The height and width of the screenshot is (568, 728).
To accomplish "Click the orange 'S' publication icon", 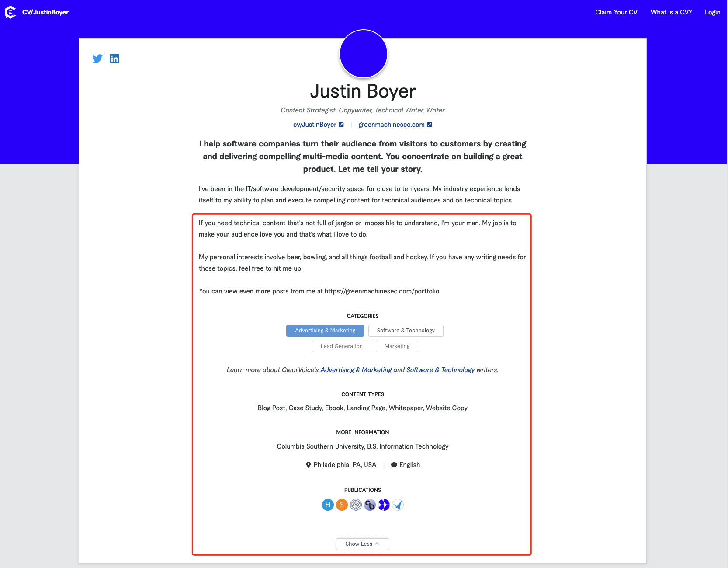I will (342, 505).
